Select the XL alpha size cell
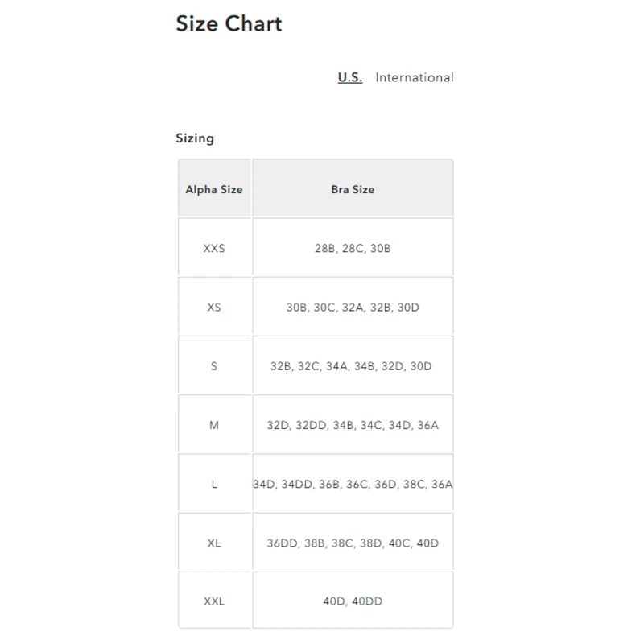Viewport: 644px width, 644px height. 214,543
